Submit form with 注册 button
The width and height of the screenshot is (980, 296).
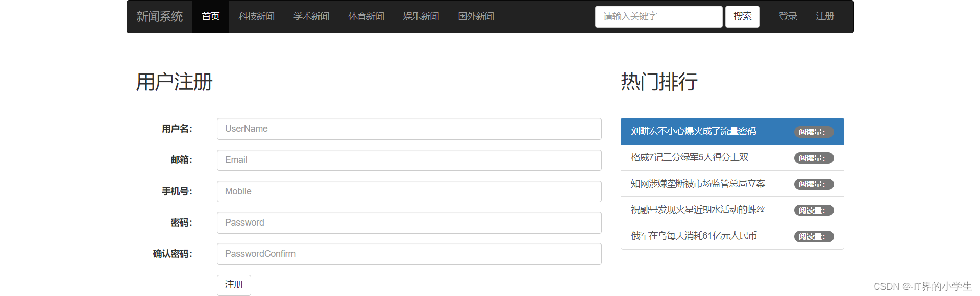click(234, 285)
